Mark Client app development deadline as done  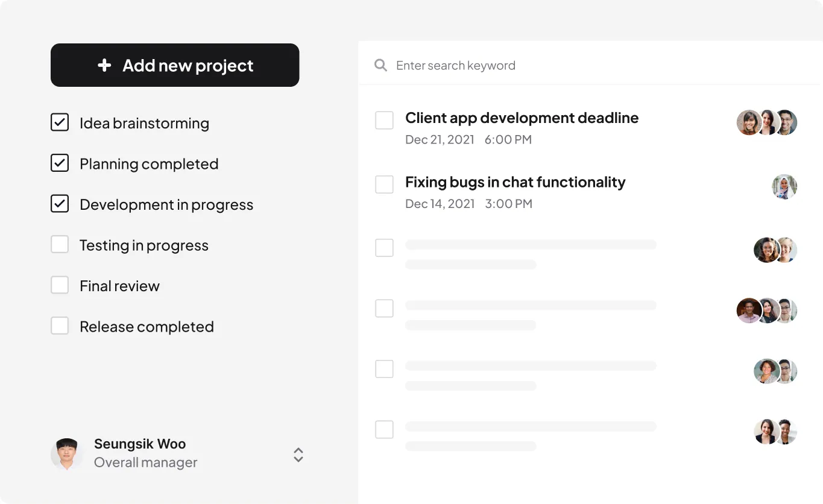[384, 120]
